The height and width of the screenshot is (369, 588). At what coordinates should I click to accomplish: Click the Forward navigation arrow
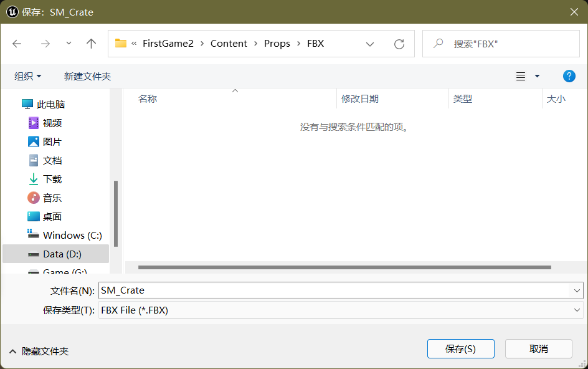coord(45,44)
